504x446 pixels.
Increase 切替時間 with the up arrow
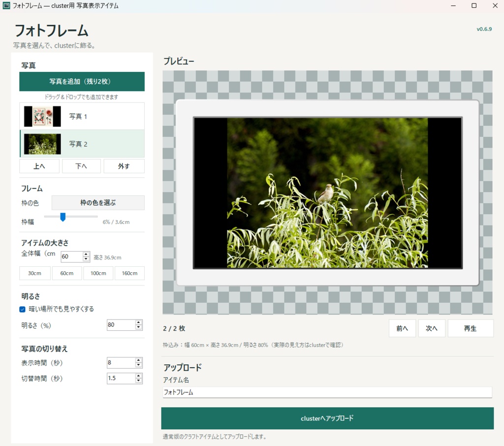pyautogui.click(x=138, y=376)
